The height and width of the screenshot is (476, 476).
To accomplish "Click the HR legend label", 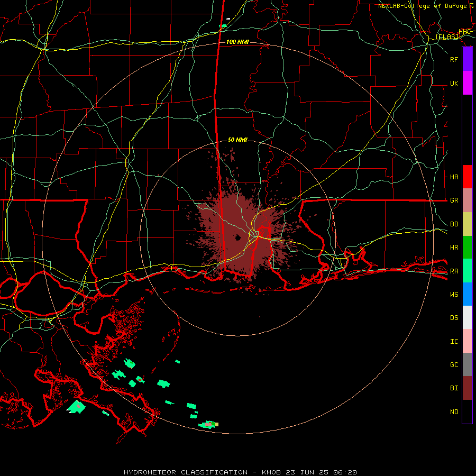I will (x=454, y=248).
